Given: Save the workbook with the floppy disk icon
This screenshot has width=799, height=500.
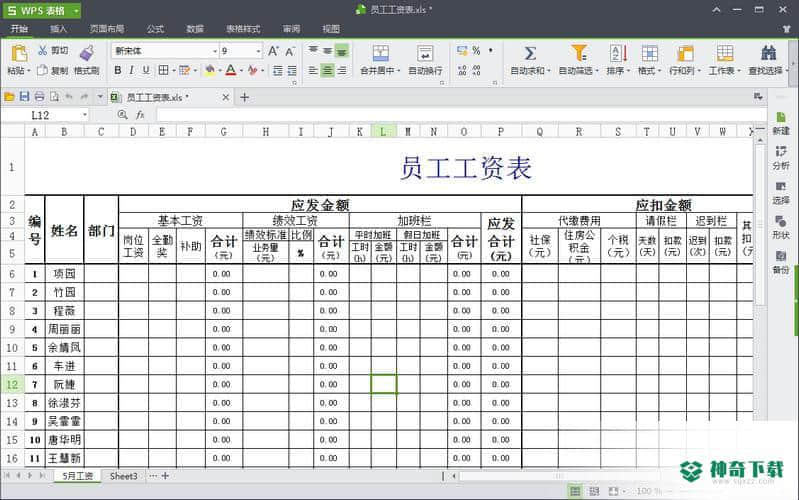Looking at the screenshot, I should 24,97.
